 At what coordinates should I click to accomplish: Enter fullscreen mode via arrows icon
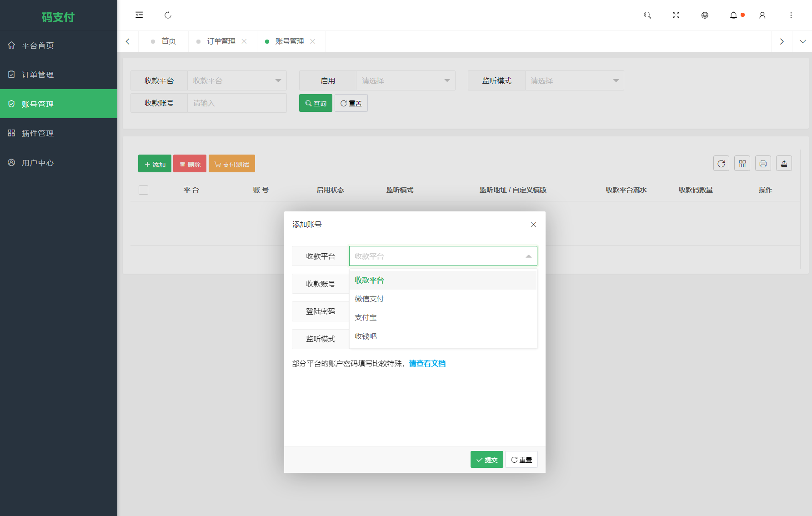pyautogui.click(x=676, y=15)
